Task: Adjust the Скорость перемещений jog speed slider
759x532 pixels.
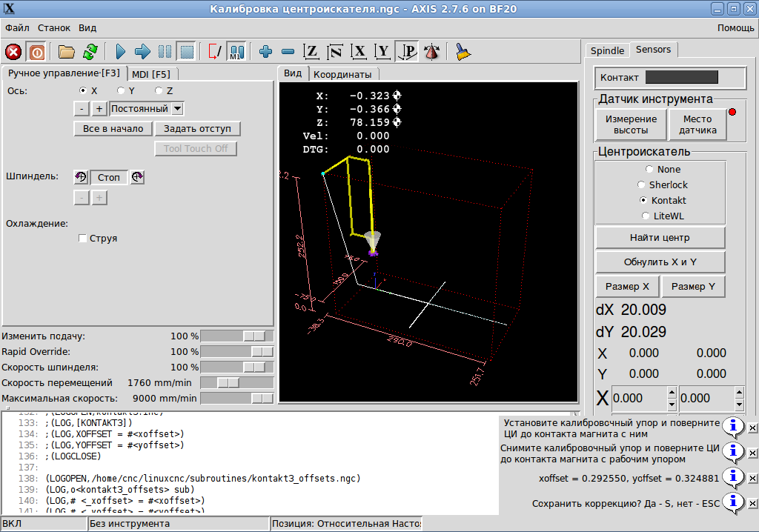Action: point(228,382)
